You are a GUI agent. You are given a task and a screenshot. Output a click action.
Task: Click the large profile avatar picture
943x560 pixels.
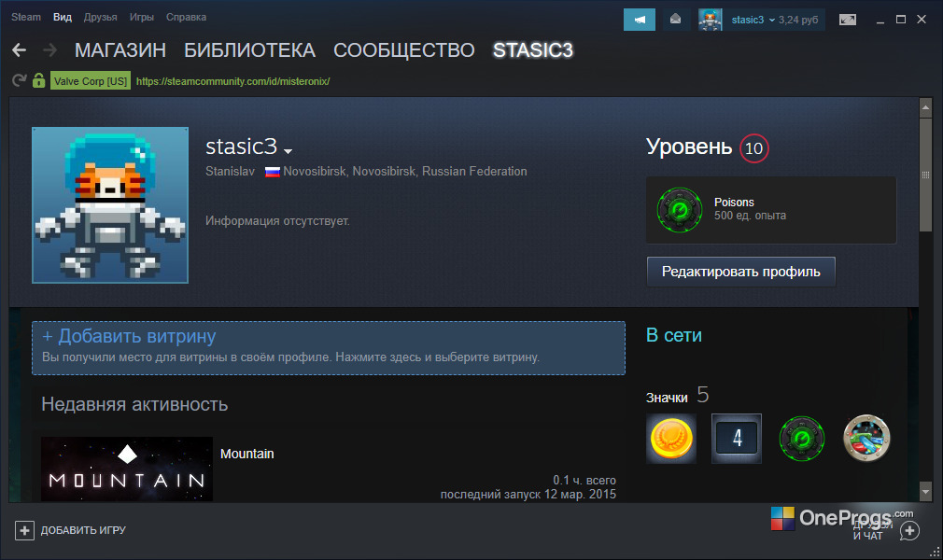coord(110,205)
